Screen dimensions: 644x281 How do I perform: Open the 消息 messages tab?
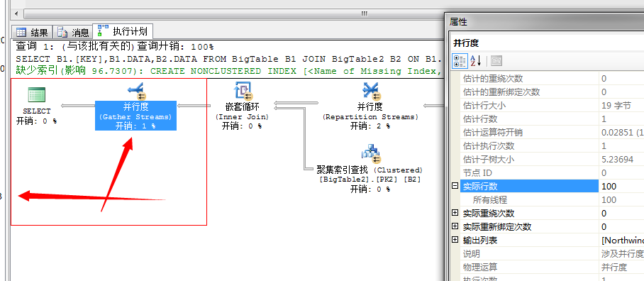[x=73, y=33]
